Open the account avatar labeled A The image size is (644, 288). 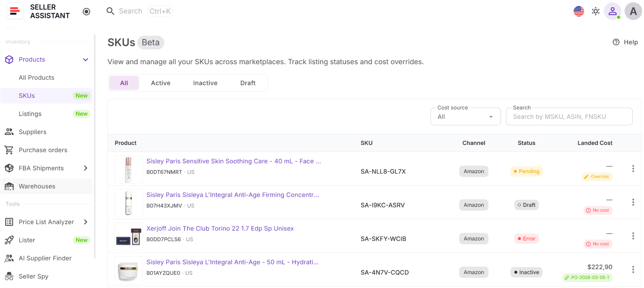coord(633,11)
